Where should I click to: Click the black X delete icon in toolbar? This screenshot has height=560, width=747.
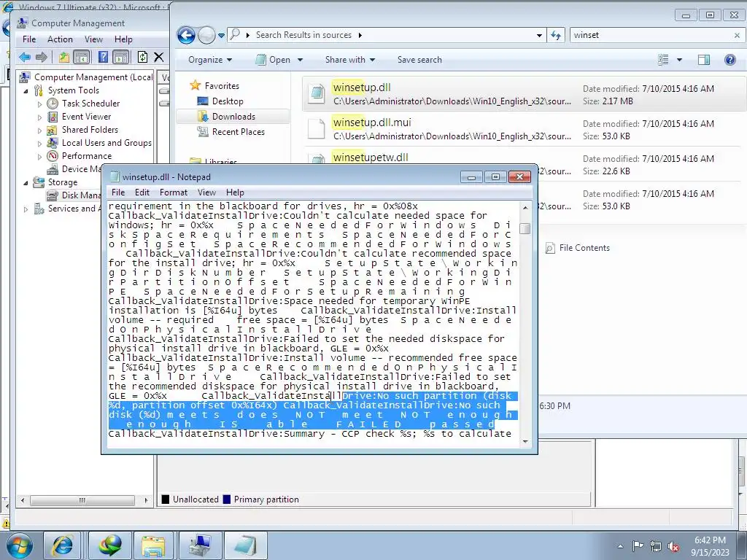[158, 57]
